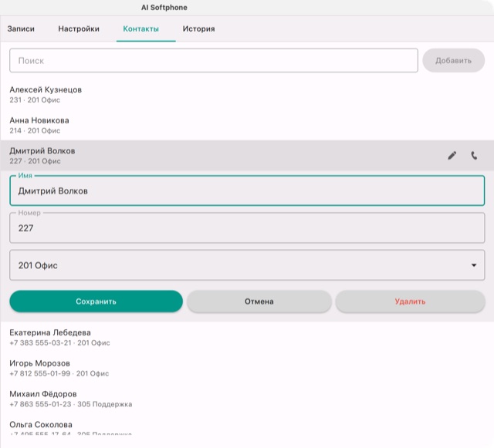Click the red Удалить button
494x448 pixels.
[410, 301]
